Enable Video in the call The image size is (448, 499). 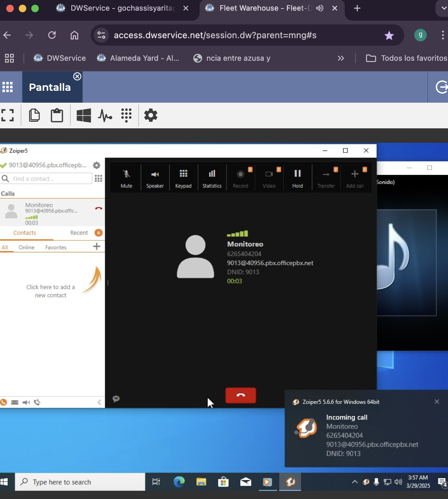(269, 178)
